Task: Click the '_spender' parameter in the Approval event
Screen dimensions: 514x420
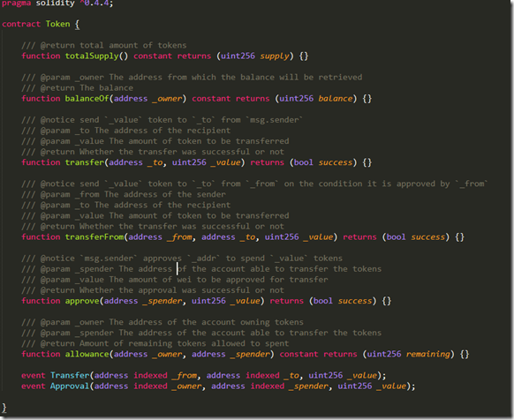Action: tap(308, 386)
